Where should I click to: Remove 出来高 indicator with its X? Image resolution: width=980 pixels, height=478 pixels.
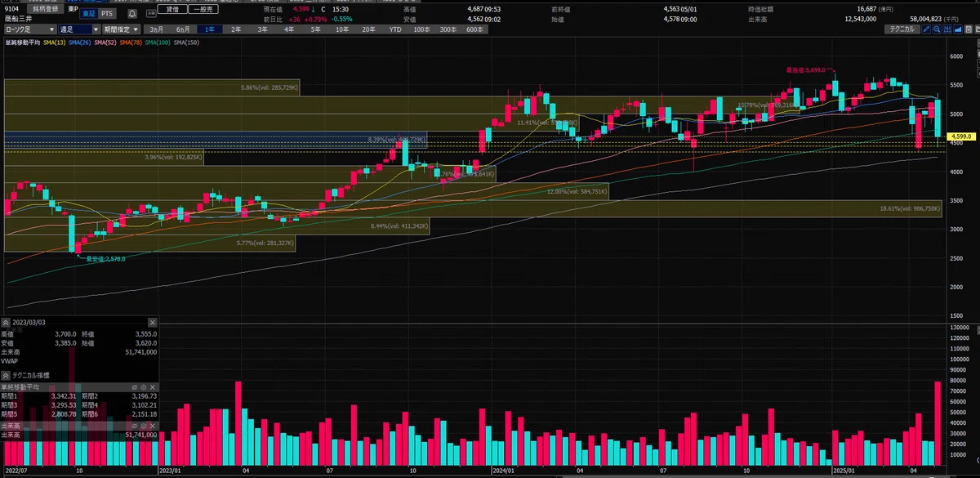[x=153, y=426]
